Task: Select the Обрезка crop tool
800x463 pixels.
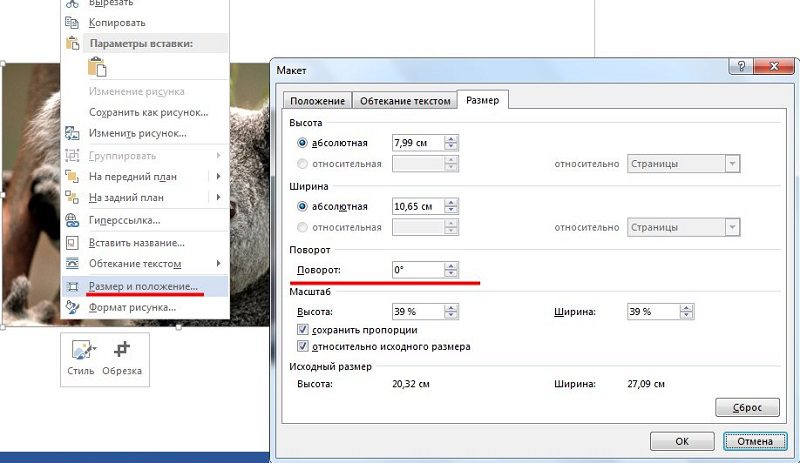Action: 122,358
